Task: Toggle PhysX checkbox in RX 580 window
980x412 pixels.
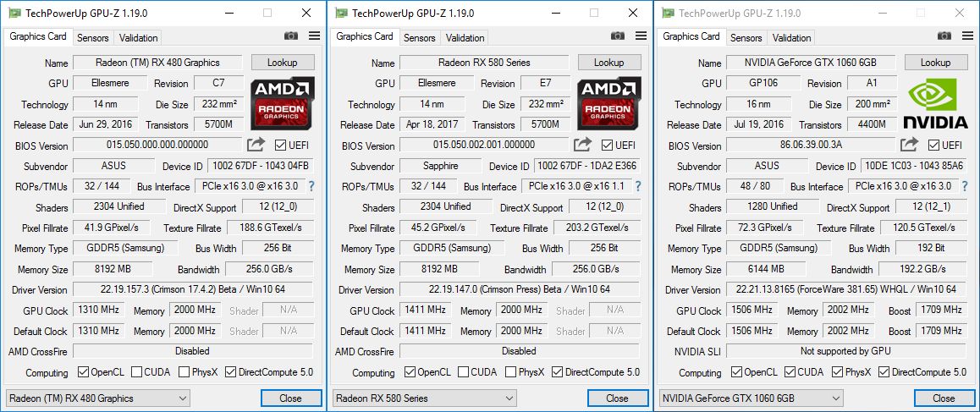Action: point(510,372)
